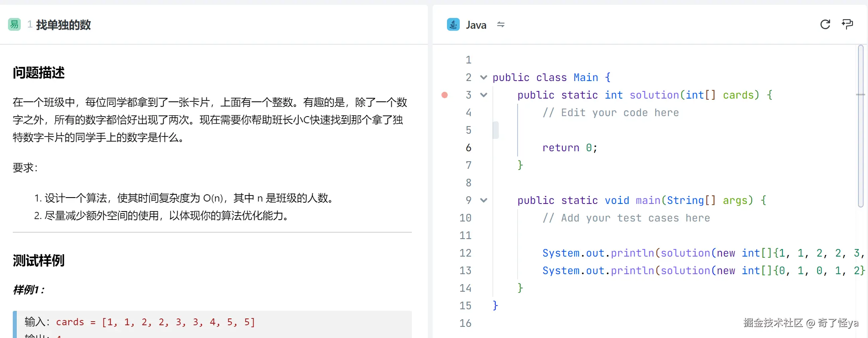Click the Edit your code here comment
This screenshot has height=338, width=868.
(611, 113)
